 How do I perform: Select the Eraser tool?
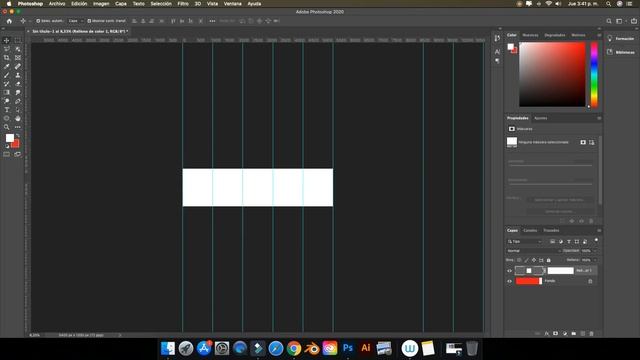tap(18, 84)
